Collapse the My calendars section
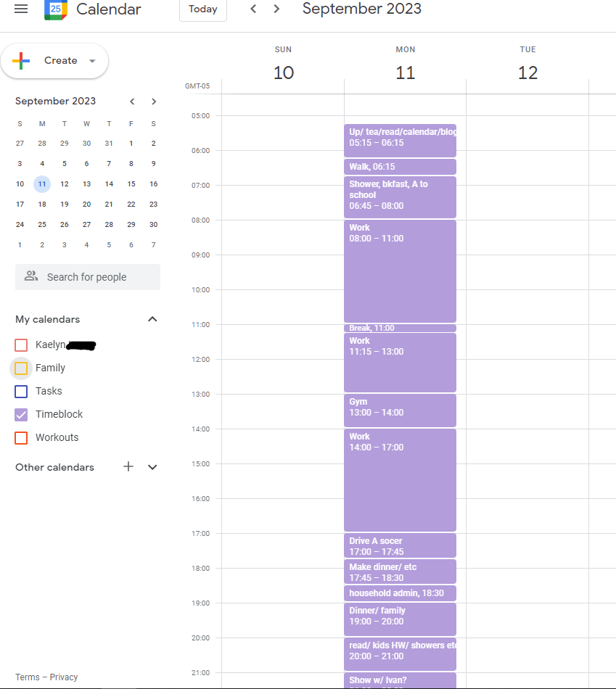 pyautogui.click(x=152, y=320)
